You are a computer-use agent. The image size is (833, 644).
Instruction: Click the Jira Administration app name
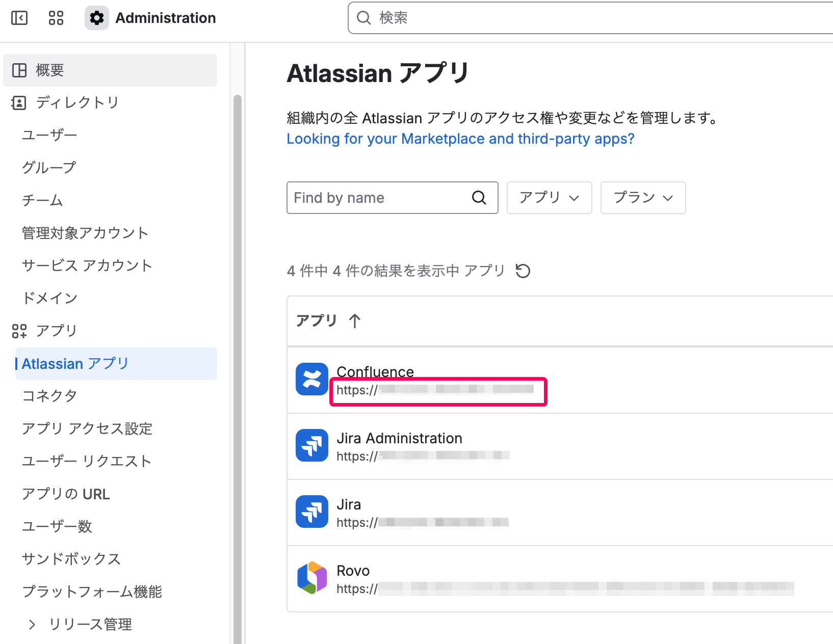pos(400,438)
